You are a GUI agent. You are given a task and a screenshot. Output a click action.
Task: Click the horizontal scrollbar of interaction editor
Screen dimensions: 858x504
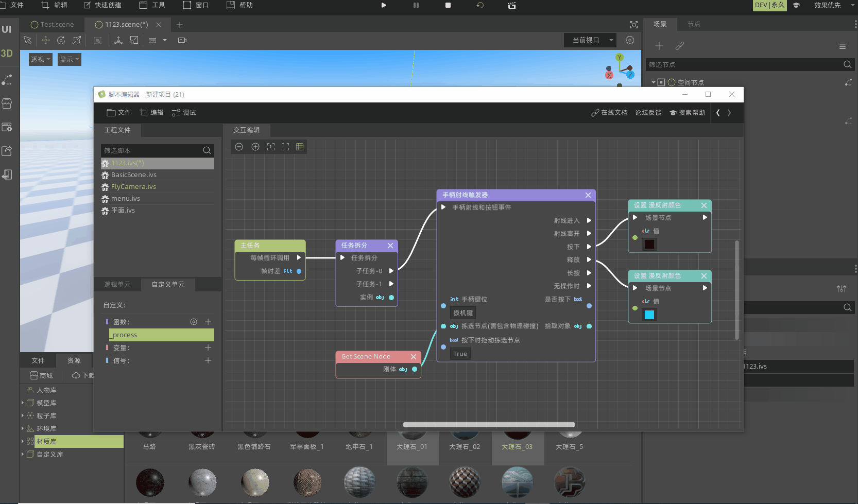tap(489, 425)
